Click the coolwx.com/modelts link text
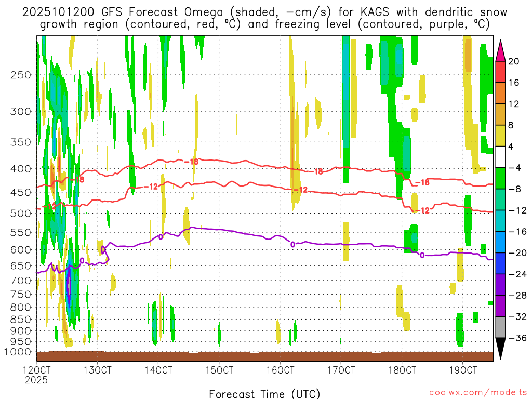This screenshot has width=532, height=399. [x=478, y=393]
